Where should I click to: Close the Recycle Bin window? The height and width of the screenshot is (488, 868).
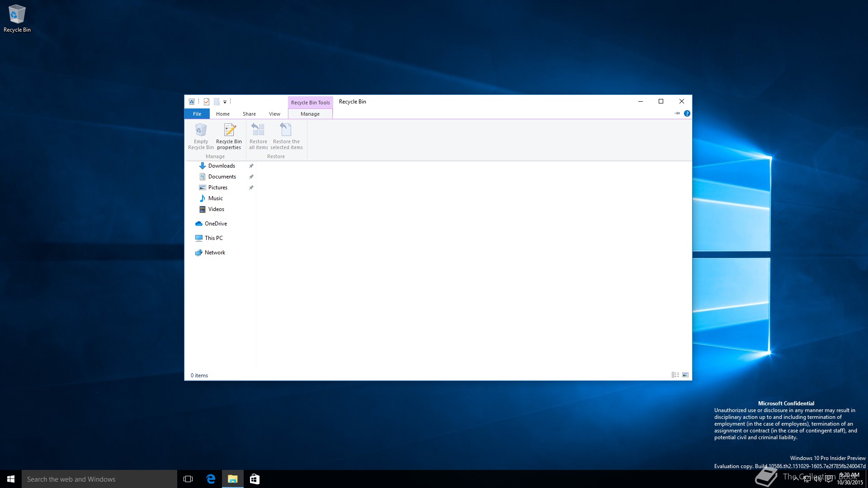coord(682,101)
